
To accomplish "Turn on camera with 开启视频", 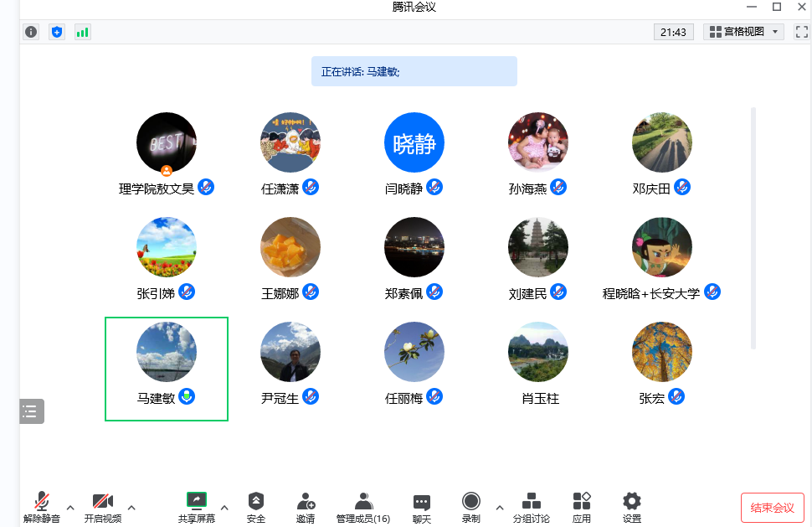I will pos(103,507).
